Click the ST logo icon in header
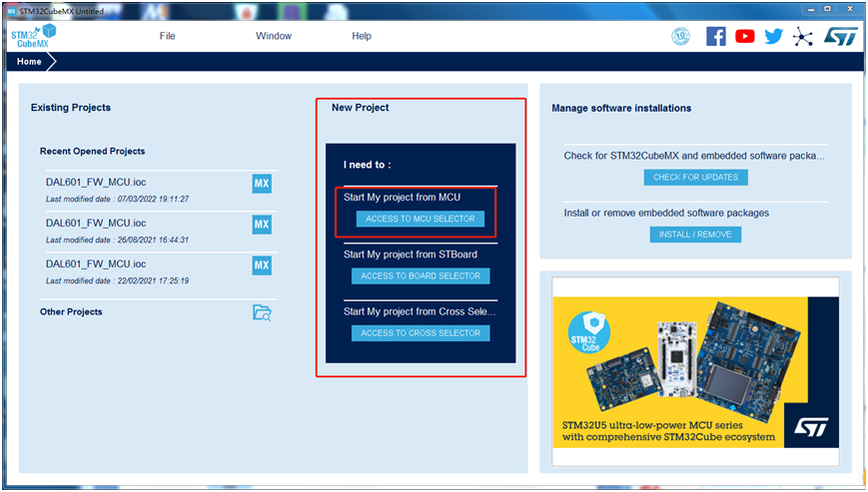The width and height of the screenshot is (868, 492). coord(840,37)
